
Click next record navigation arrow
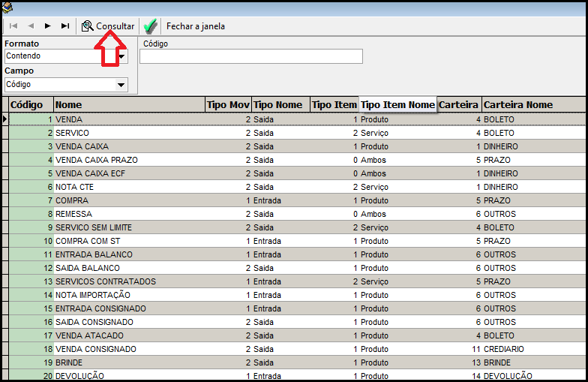pos(48,26)
